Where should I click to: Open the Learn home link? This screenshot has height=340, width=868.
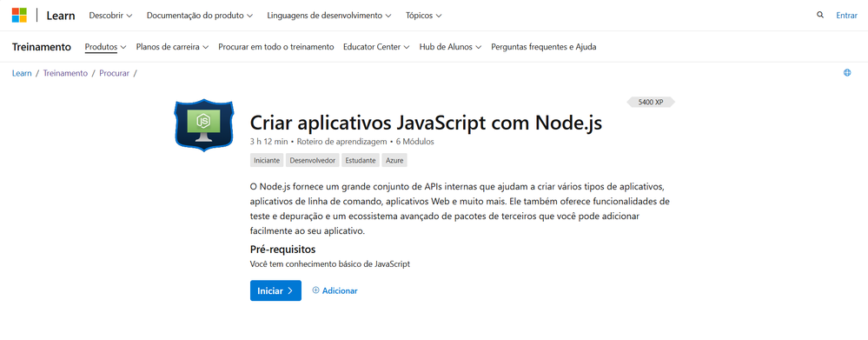pyautogui.click(x=60, y=16)
